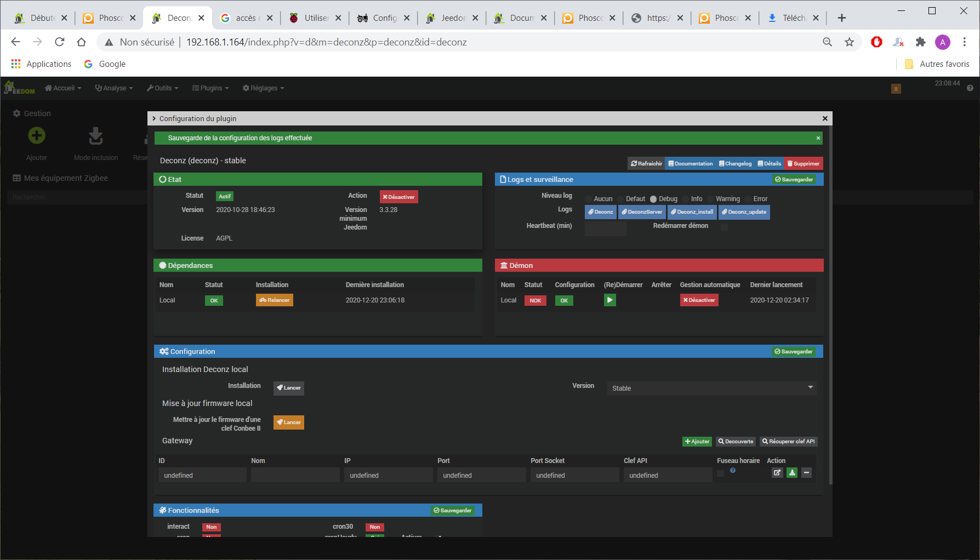Select the Warning log level
Screen dimensions: 980x560
[710, 199]
